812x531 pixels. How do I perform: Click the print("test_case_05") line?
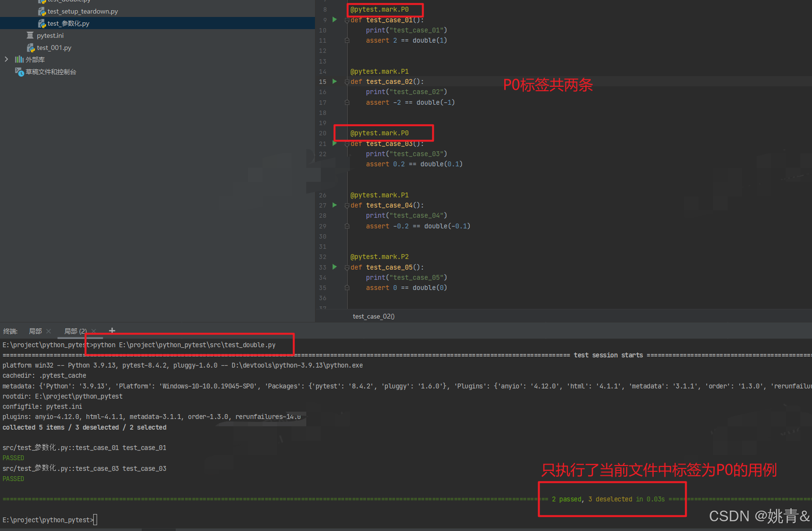407,277
